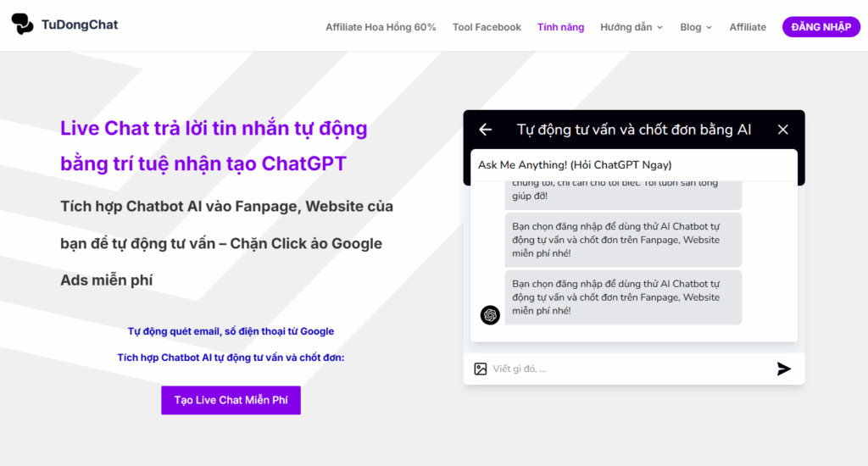Click the TuDongChat brand name text

coord(80,25)
